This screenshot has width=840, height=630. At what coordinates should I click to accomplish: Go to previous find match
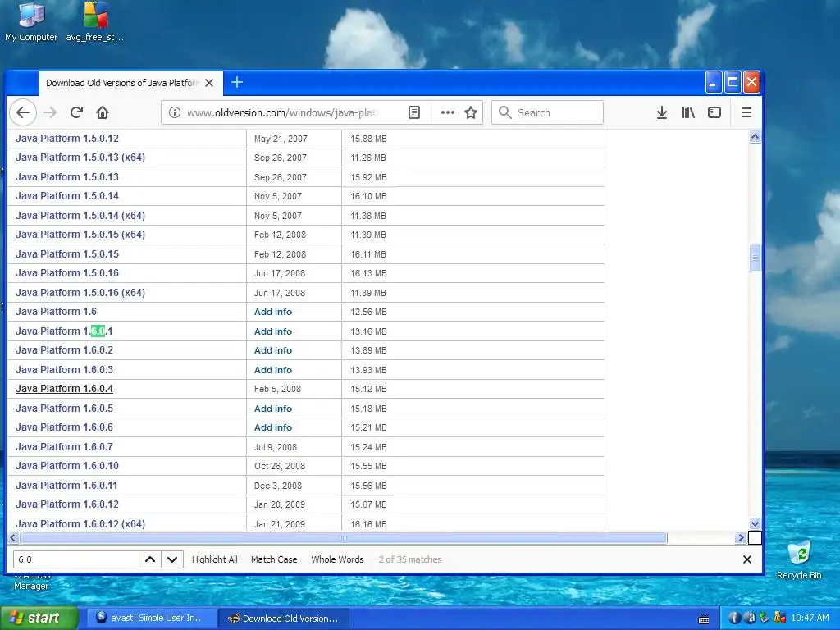(150, 559)
